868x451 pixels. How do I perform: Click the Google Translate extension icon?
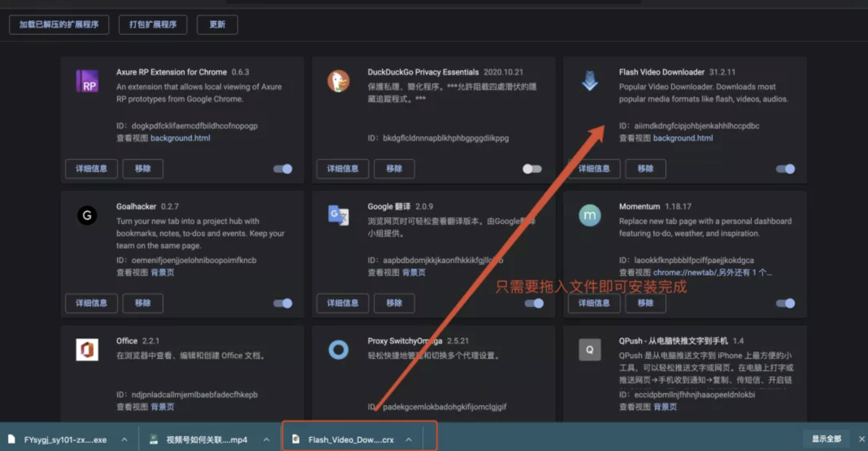(x=338, y=215)
